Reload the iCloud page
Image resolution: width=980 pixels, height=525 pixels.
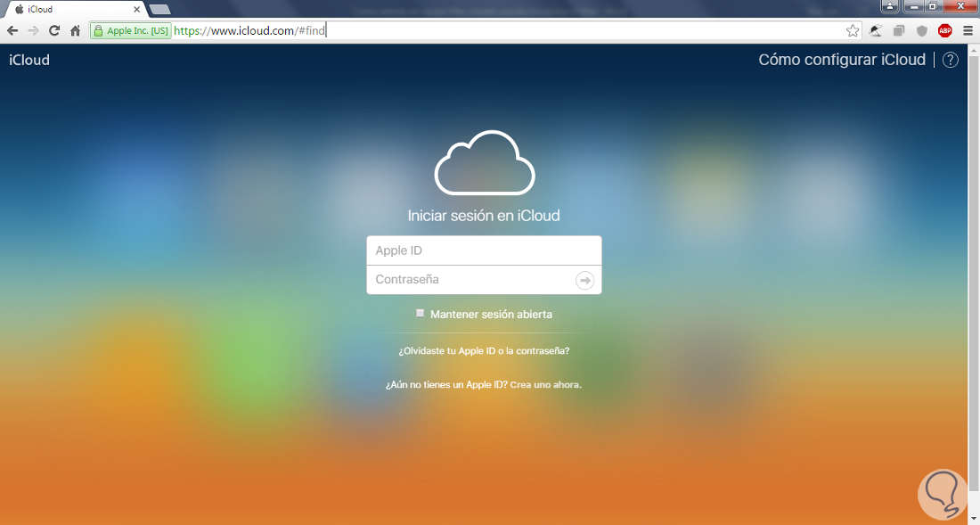(54, 30)
